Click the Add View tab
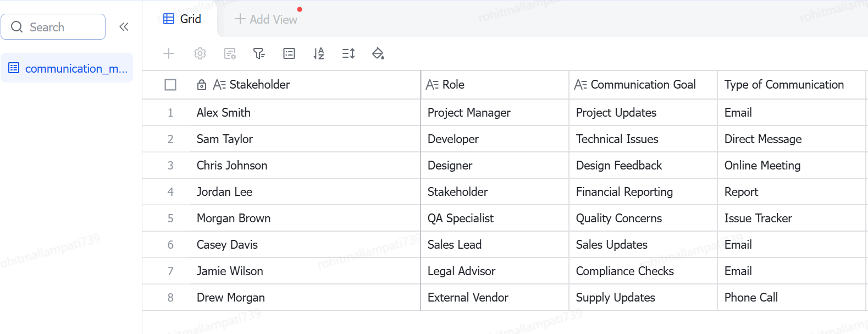 click(x=266, y=19)
